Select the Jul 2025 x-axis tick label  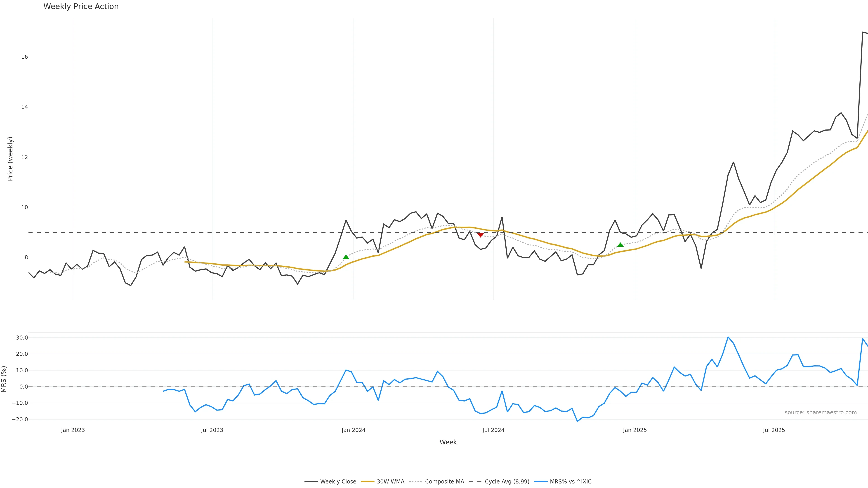pyautogui.click(x=774, y=430)
